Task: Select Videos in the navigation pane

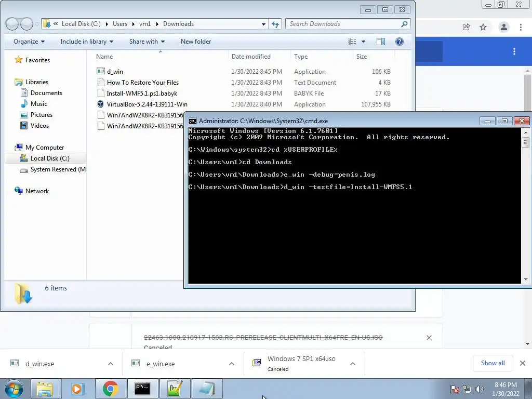Action: [39, 126]
